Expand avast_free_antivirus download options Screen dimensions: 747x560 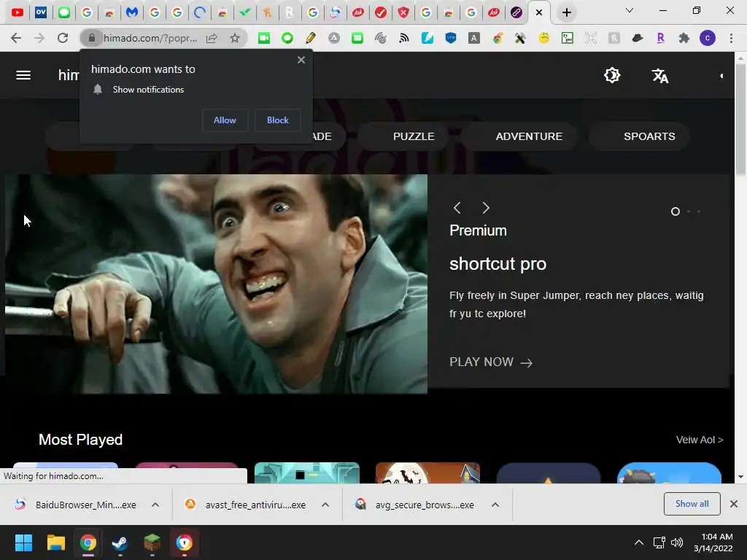[325, 505]
